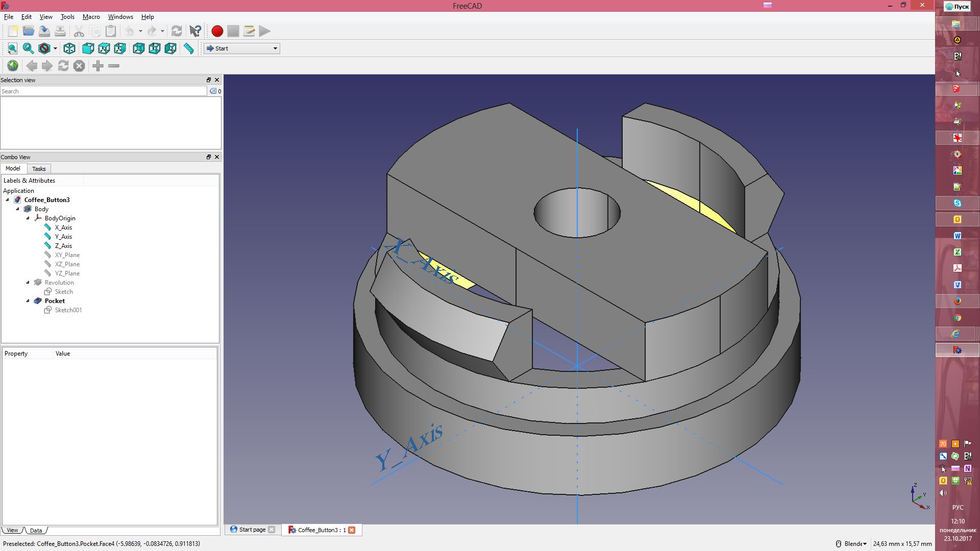The height and width of the screenshot is (551, 980).
Task: Open the Draw style dropdown arrow
Action: 55,48
